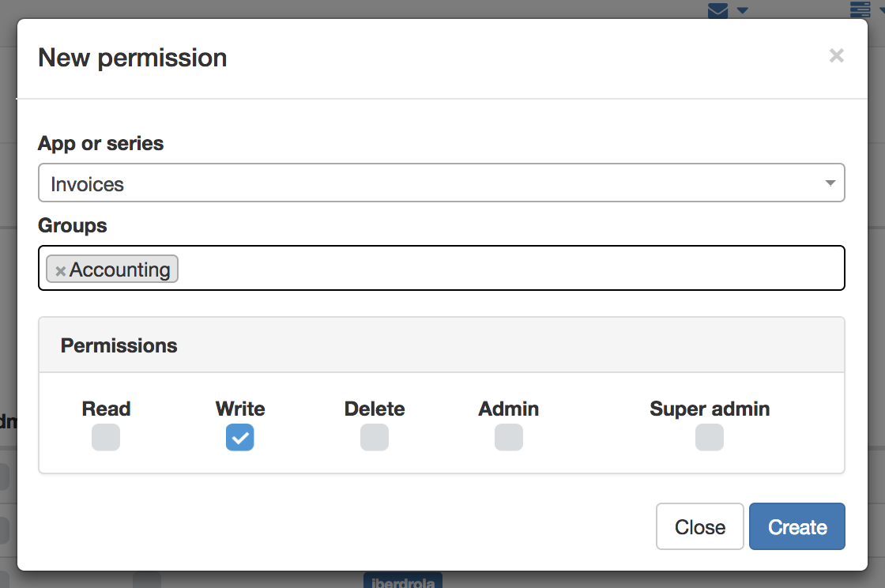Enable the Read permission checkbox

tap(106, 437)
